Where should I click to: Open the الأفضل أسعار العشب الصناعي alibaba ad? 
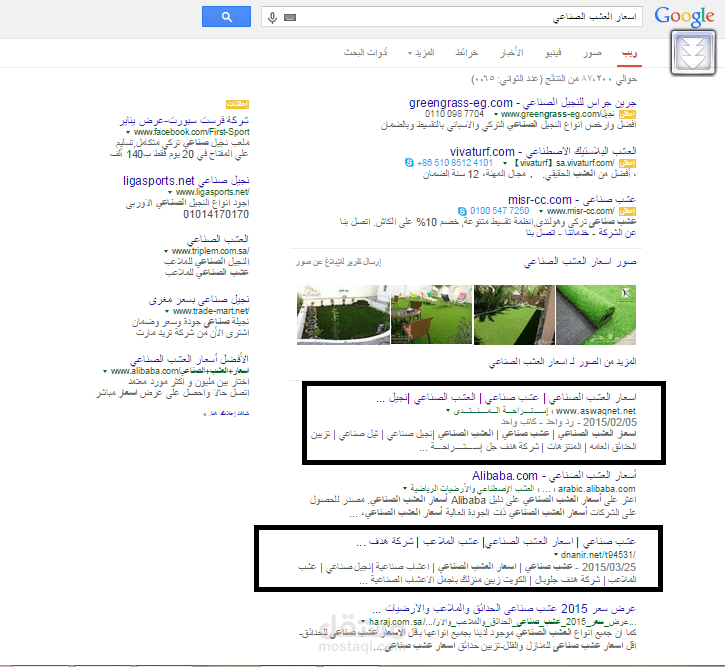coord(189,359)
